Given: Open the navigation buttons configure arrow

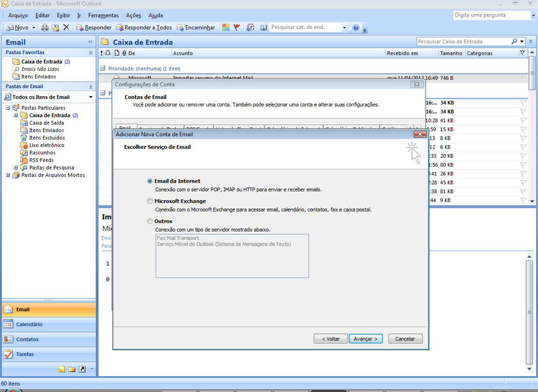Looking at the screenshot, I should (x=92, y=369).
